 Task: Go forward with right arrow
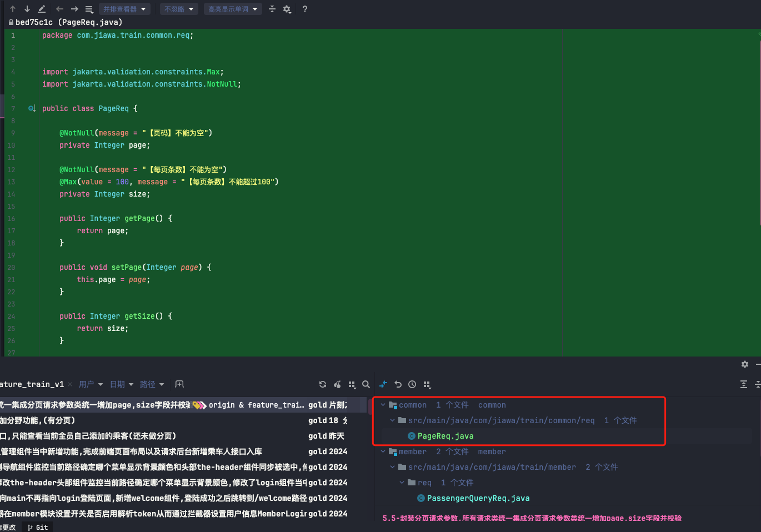click(x=74, y=9)
